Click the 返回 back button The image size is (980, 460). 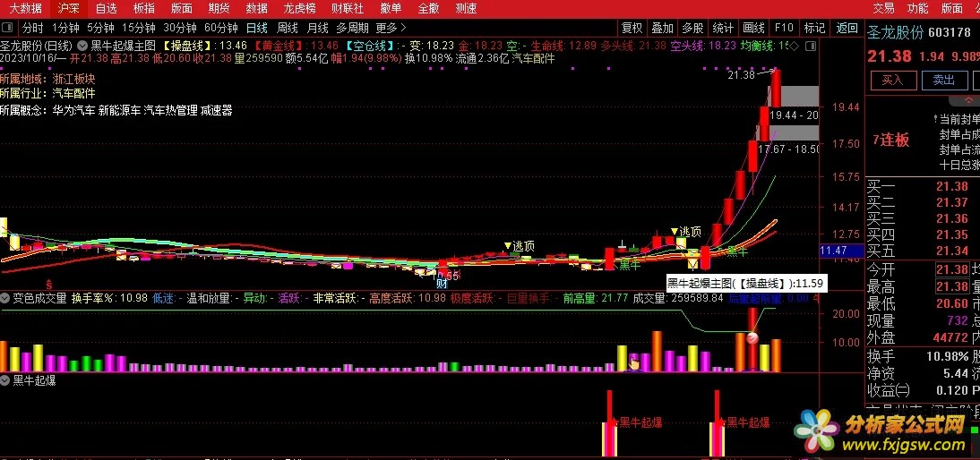pyautogui.click(x=847, y=28)
